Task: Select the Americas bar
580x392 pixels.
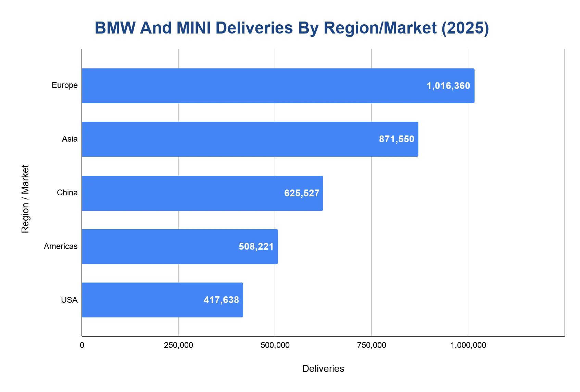Action: click(x=180, y=247)
